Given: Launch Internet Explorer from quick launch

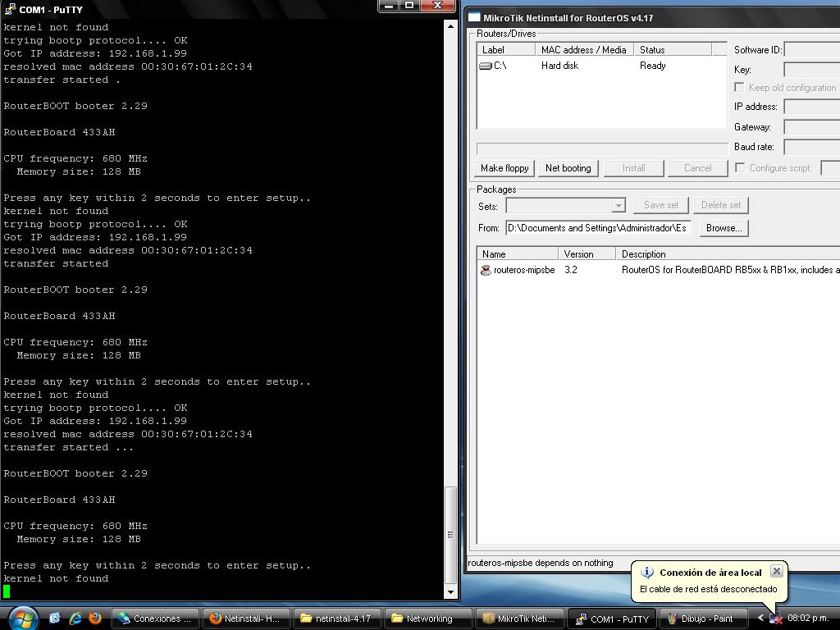Looking at the screenshot, I should pyautogui.click(x=75, y=619).
